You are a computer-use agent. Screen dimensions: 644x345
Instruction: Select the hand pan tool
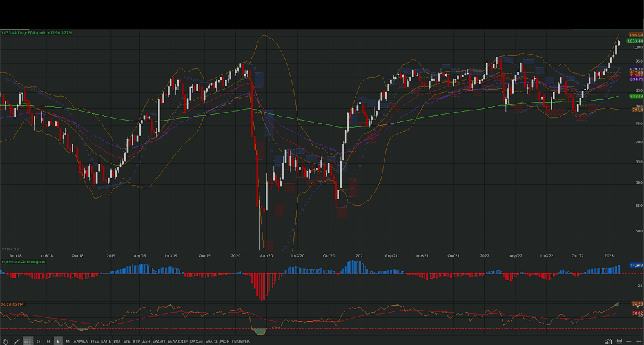[5, 341]
